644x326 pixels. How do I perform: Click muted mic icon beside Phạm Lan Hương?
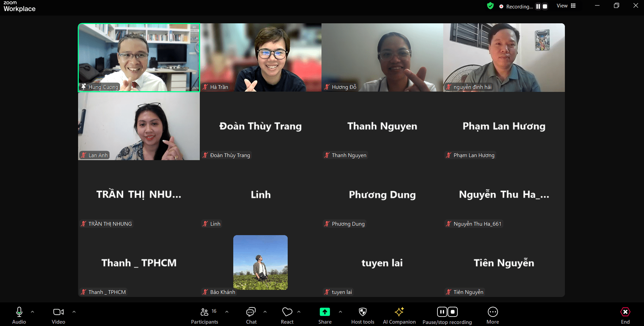tap(449, 155)
